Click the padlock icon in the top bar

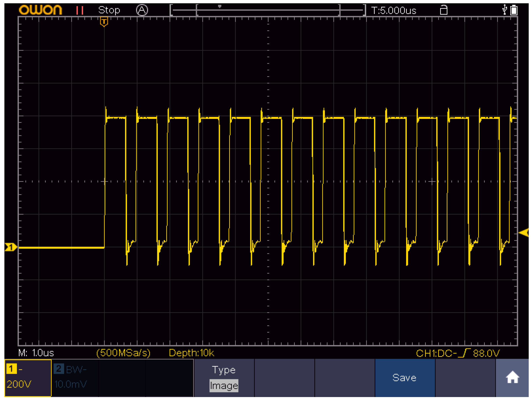coord(443,10)
